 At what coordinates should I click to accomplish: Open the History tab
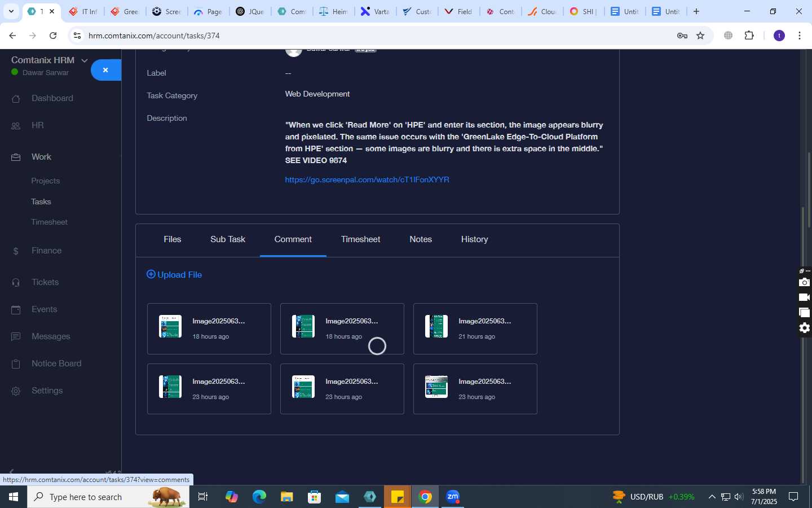point(474,239)
